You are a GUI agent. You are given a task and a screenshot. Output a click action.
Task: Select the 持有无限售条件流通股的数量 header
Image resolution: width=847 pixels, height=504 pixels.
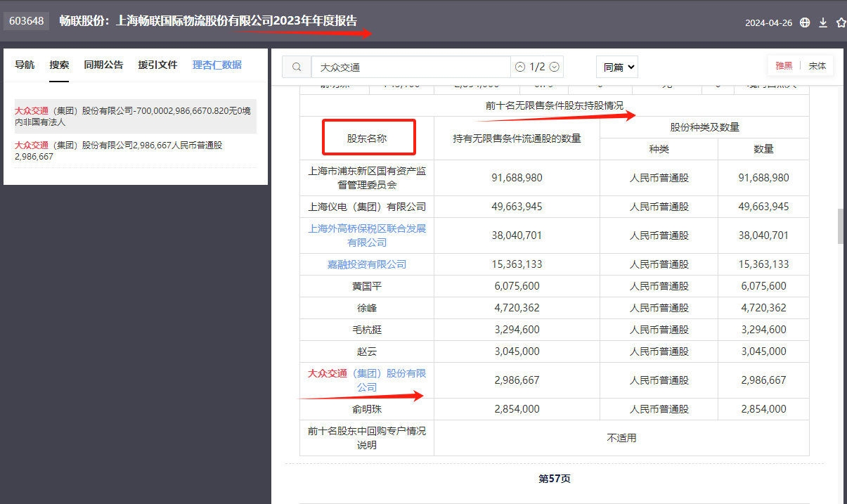517,138
